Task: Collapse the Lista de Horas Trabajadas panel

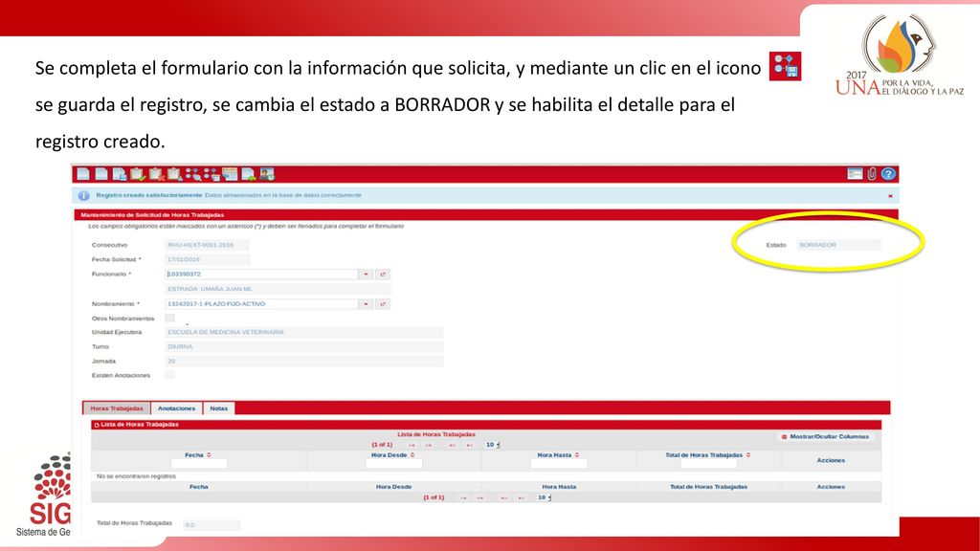Action: pyautogui.click(x=97, y=425)
